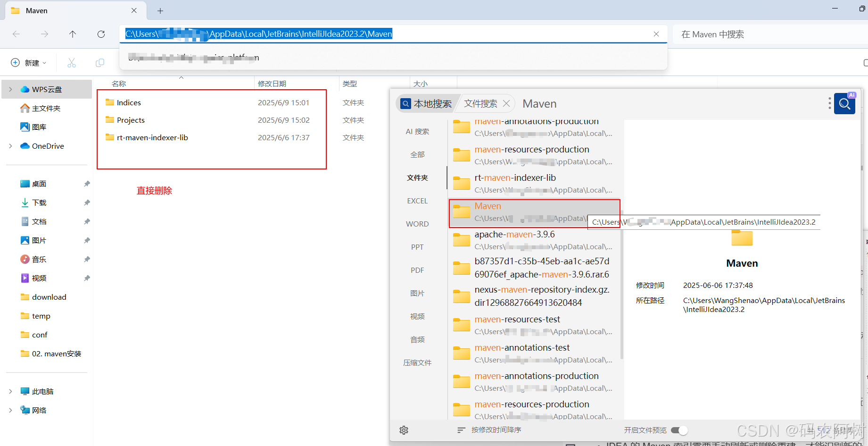
Task: Click the copy icon in toolbar
Action: [100, 63]
